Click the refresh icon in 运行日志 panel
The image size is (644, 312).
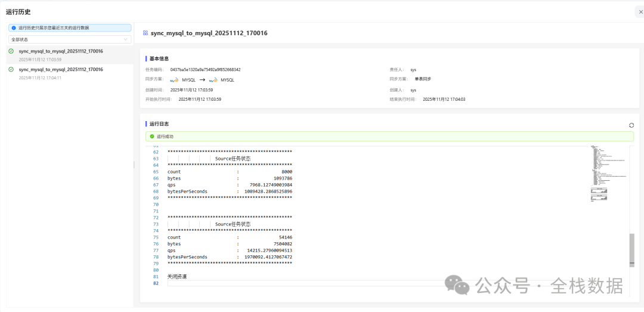coord(631,125)
